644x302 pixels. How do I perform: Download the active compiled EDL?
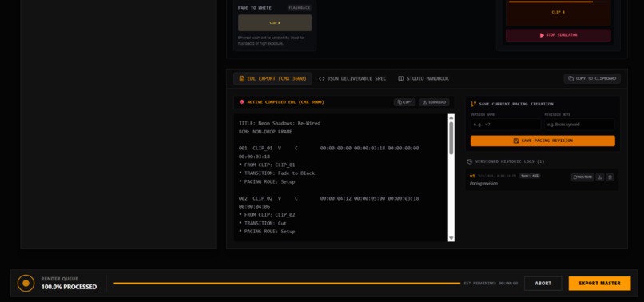pyautogui.click(x=434, y=102)
